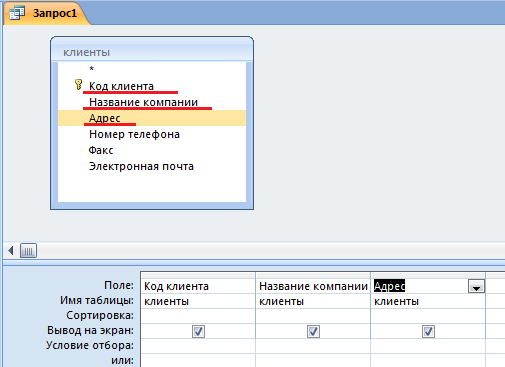The image size is (505, 367).
Task: Click table name cell under Код клиента column
Action: point(198,301)
